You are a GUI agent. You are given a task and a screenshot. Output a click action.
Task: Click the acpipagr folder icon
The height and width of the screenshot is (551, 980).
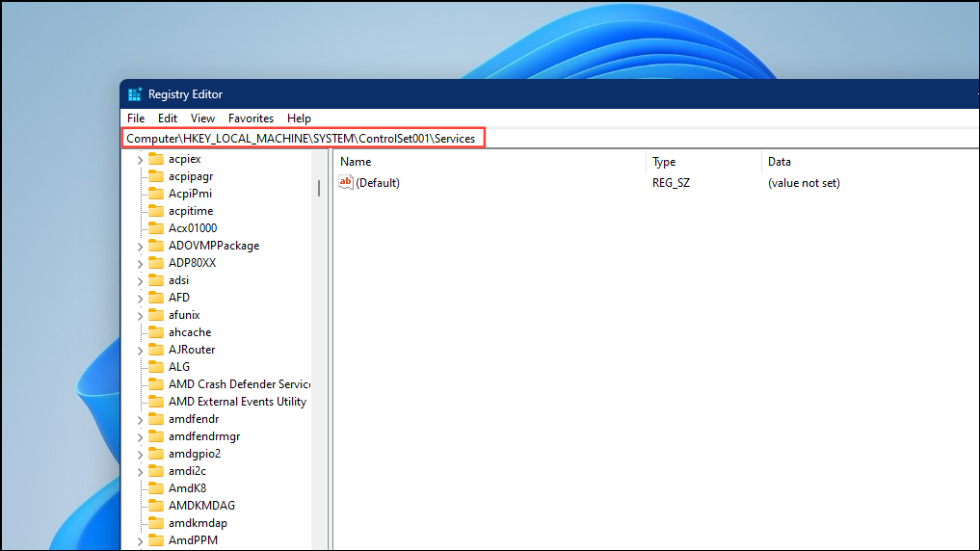click(x=156, y=176)
